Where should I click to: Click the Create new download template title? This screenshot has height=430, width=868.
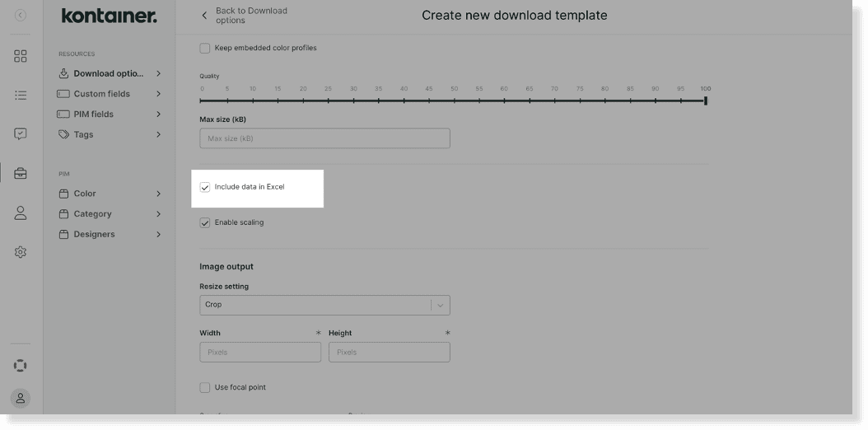click(514, 16)
